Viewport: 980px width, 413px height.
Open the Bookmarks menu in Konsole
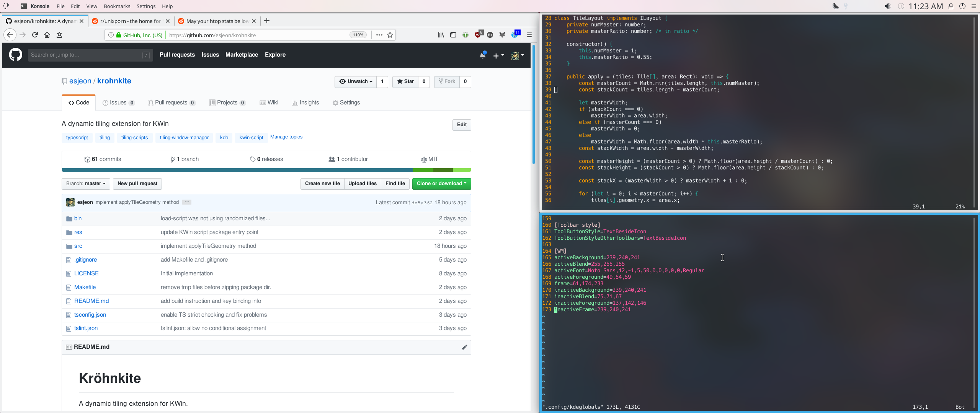(x=117, y=6)
